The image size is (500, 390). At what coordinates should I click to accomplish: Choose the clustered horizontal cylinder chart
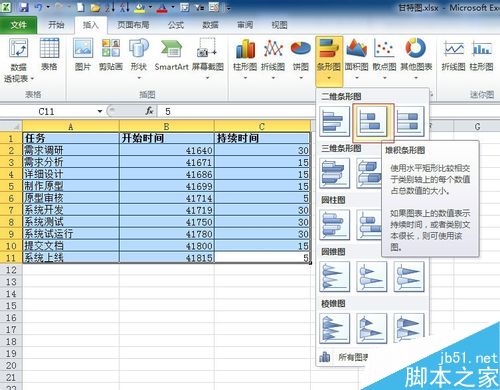tap(335, 225)
